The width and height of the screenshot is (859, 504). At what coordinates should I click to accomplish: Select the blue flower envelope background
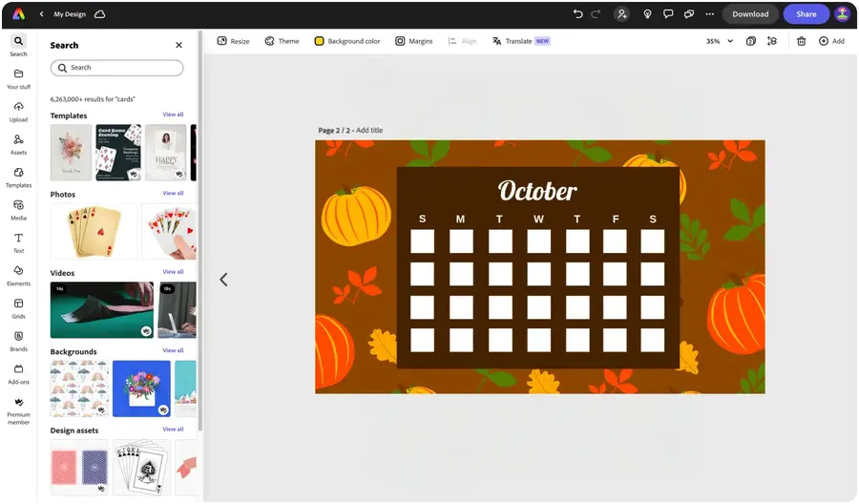(x=141, y=388)
